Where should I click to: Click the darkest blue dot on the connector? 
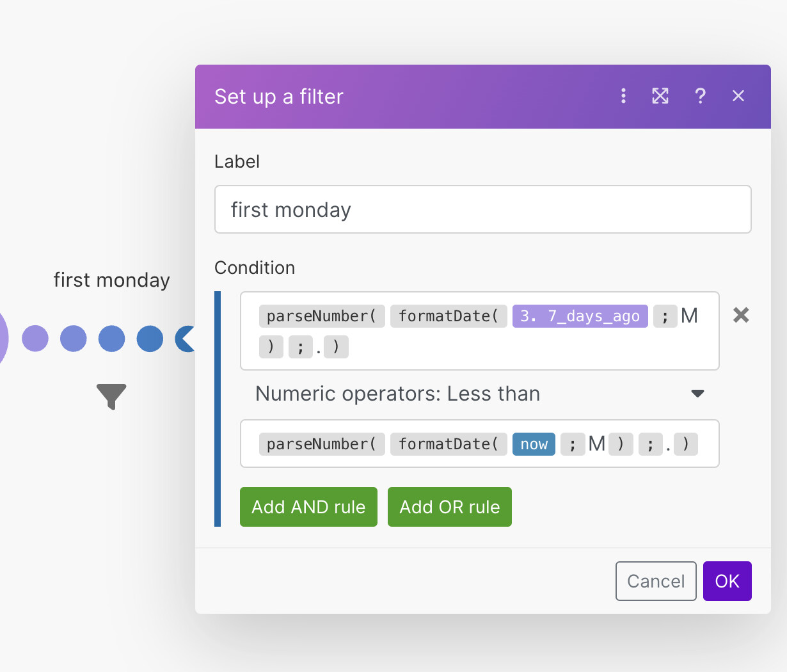[150, 339]
